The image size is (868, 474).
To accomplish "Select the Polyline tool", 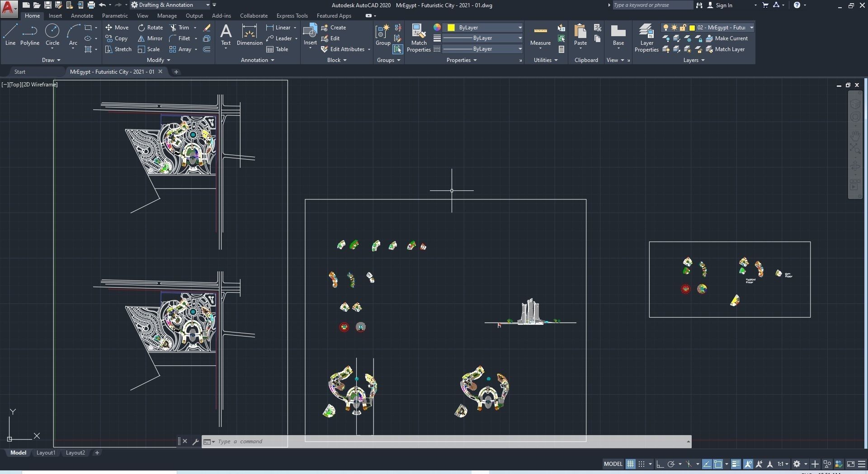I will coord(29,35).
